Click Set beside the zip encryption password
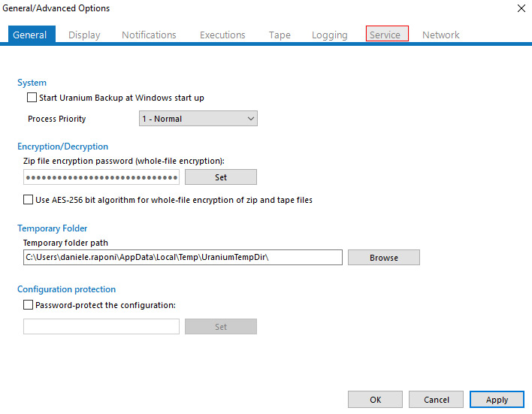The width and height of the screenshot is (532, 414). pos(220,177)
